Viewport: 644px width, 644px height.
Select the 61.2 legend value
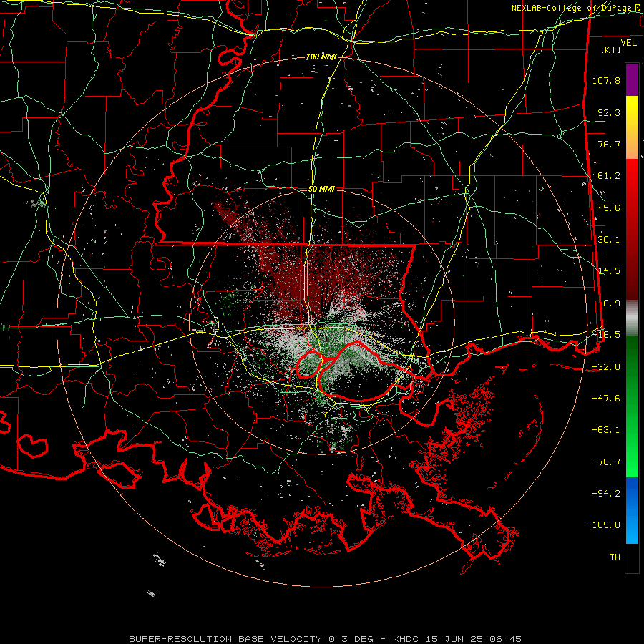coord(609,176)
